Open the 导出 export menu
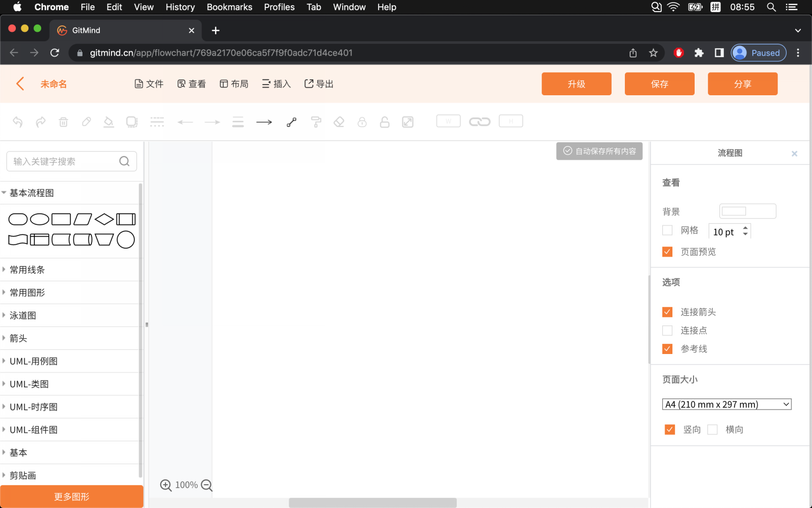Image resolution: width=812 pixels, height=508 pixels. pos(318,84)
